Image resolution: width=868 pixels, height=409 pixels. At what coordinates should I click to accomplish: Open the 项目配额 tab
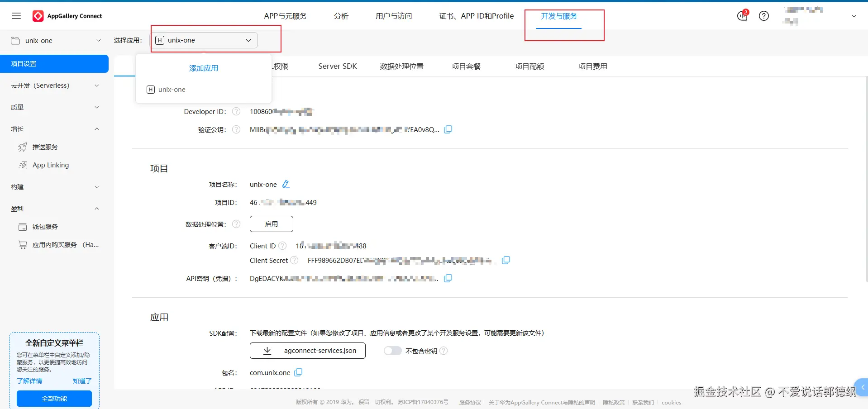(x=529, y=66)
